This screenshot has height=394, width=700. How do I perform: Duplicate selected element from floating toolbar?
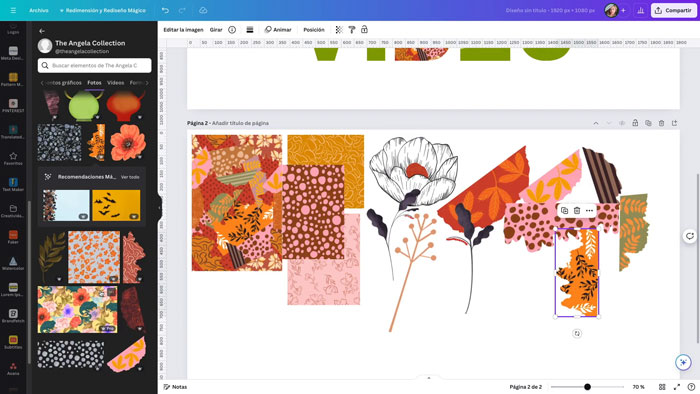click(x=564, y=211)
